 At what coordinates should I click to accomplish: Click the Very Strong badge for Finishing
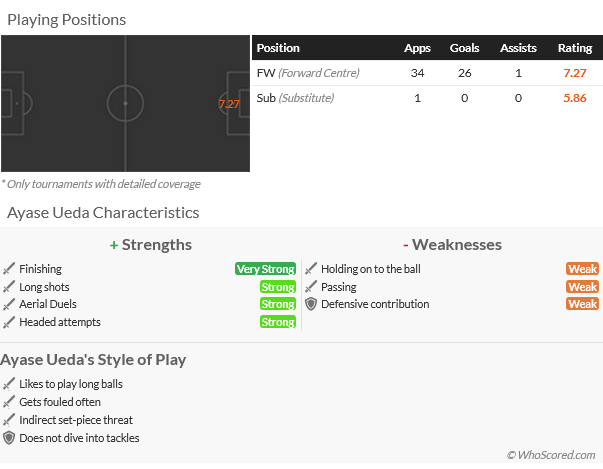click(265, 269)
